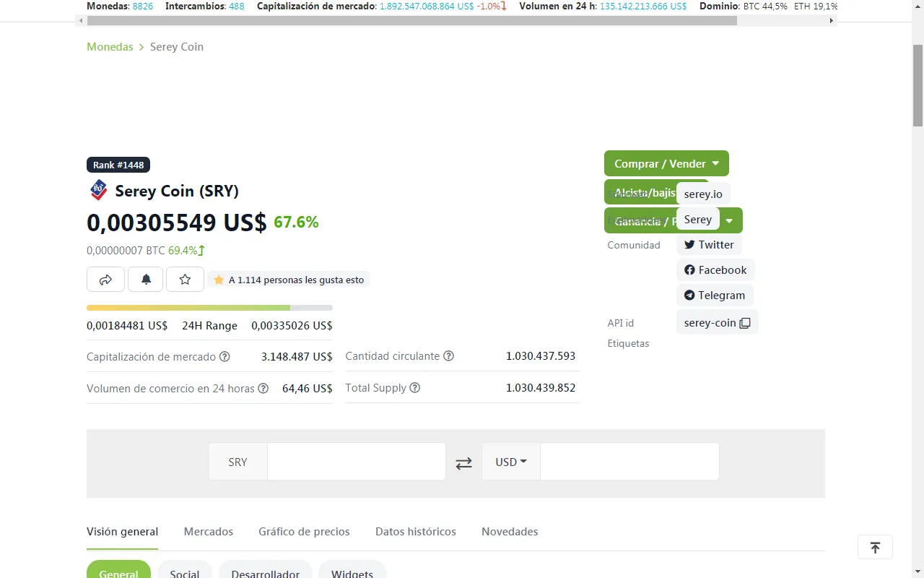
Task: Click the Monedas count 8826
Action: click(x=143, y=6)
